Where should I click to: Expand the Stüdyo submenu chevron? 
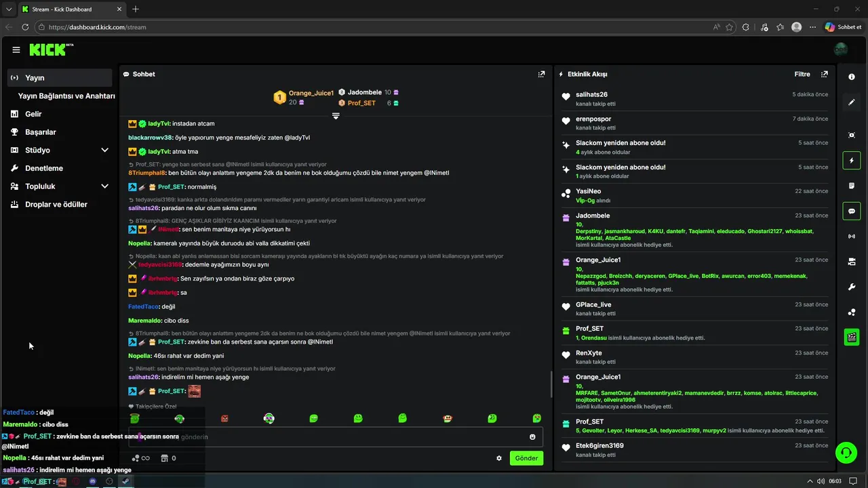click(104, 150)
